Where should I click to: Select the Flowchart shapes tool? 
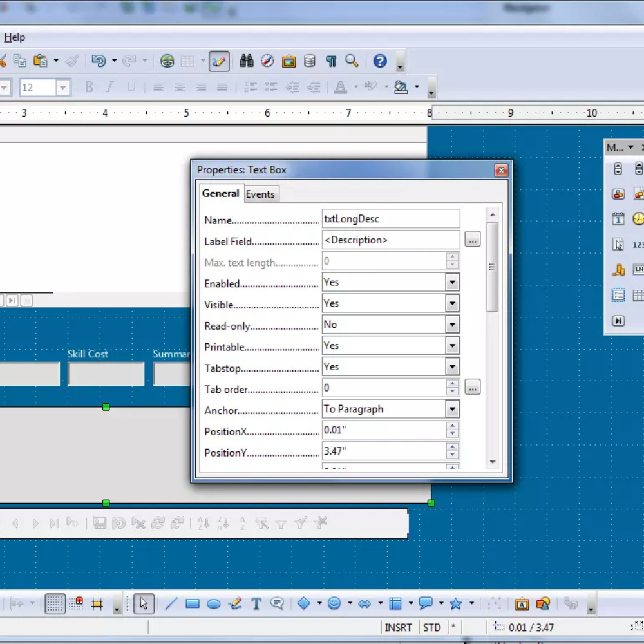point(395,603)
